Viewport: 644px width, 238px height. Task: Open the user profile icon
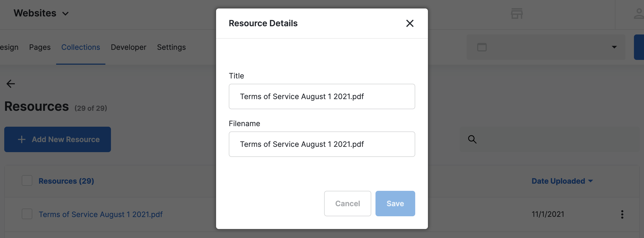pyautogui.click(x=639, y=14)
